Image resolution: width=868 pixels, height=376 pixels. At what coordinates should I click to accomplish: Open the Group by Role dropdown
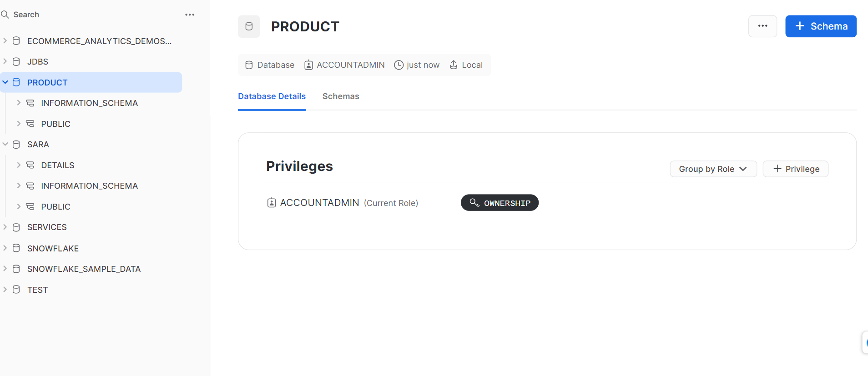coord(713,169)
